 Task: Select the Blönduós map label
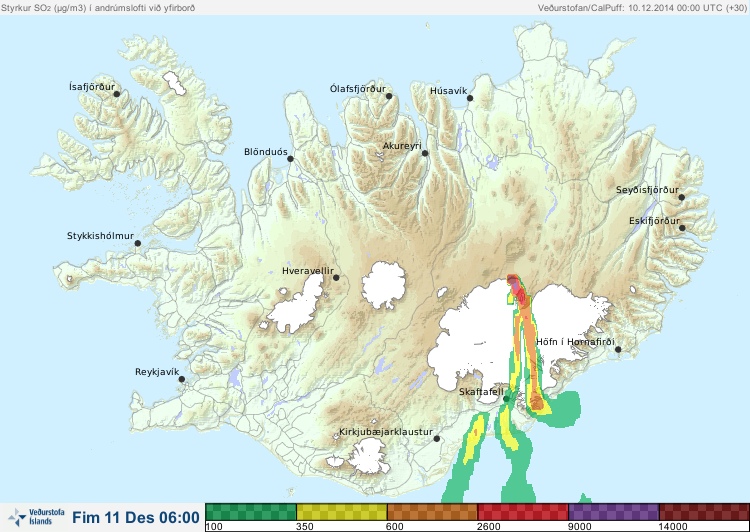tap(266, 152)
